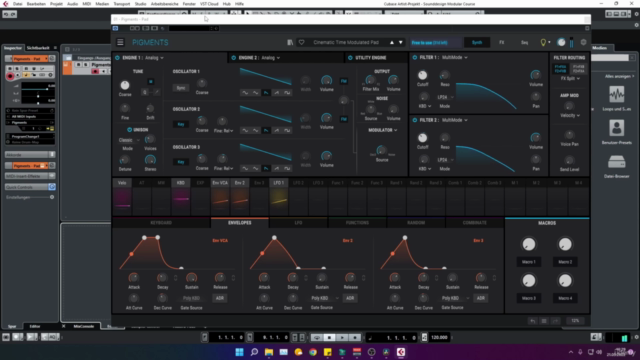Favorite the preset with the heart icon
640x360 pixels.
pos(301,42)
